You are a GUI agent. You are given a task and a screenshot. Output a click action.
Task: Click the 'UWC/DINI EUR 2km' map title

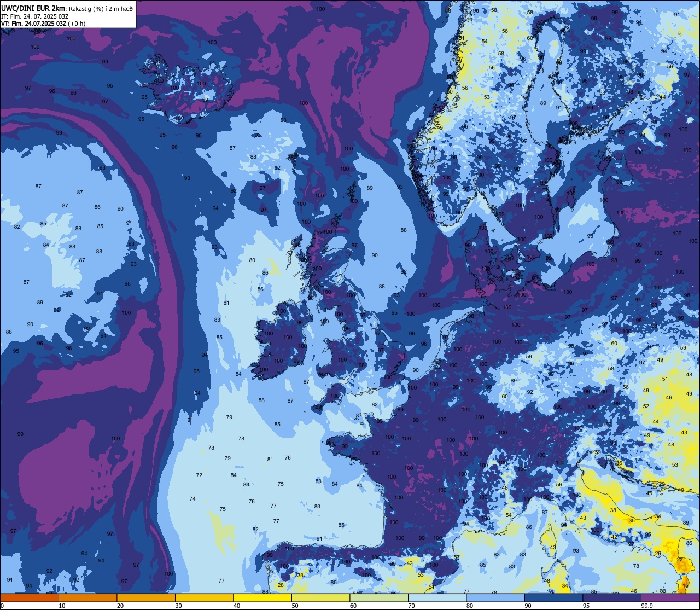33,8
